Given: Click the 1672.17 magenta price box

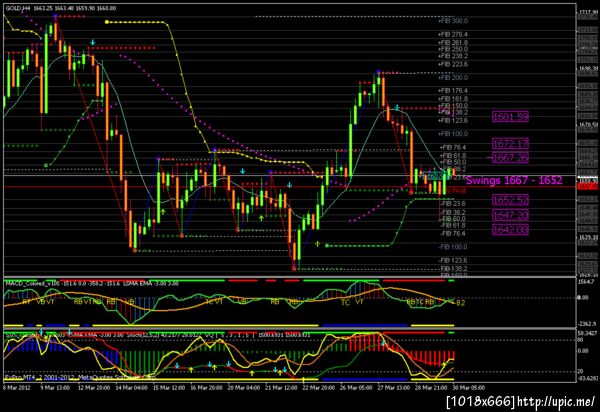Looking at the screenshot, I should coord(510,144).
